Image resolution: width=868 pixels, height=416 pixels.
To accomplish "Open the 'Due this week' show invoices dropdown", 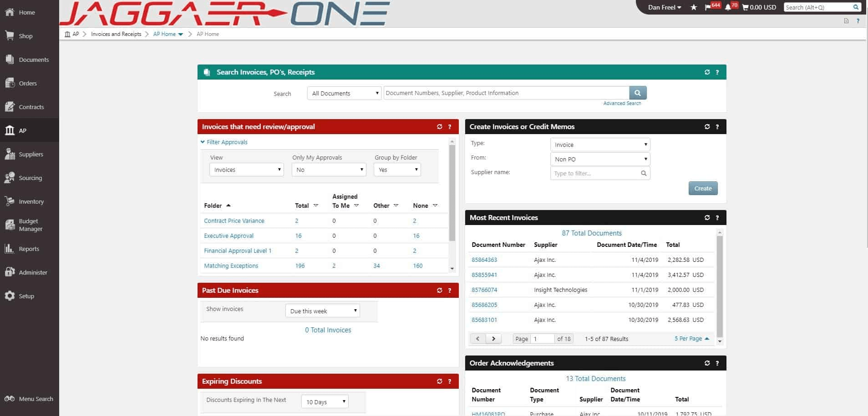I will [322, 311].
